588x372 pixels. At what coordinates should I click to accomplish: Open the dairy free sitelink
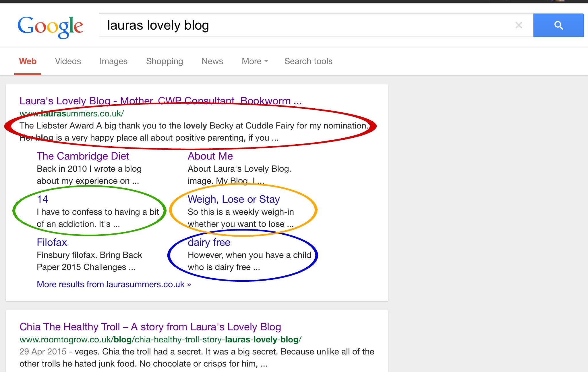point(209,242)
